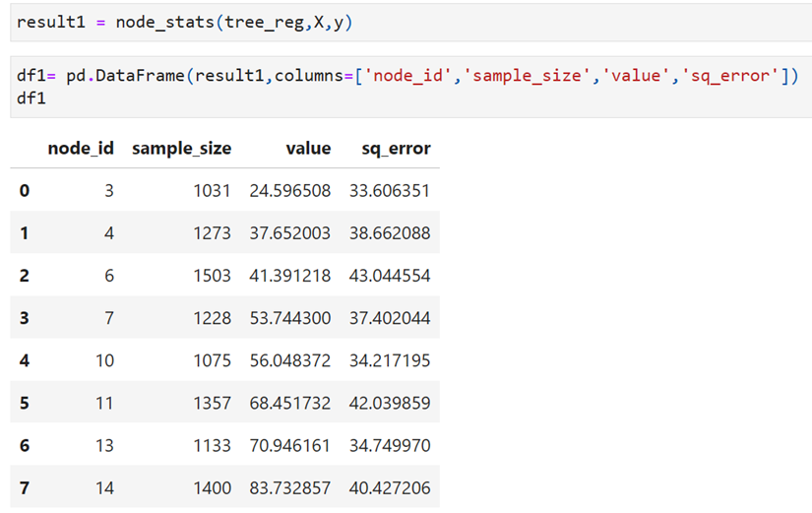Click the sample_size cell showing 1031
The width and height of the screenshot is (812, 513).
(x=212, y=191)
